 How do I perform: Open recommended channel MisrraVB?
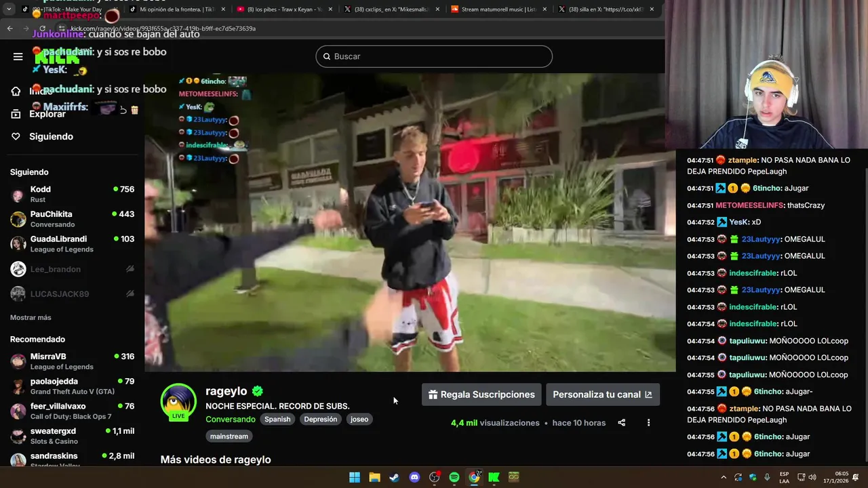click(x=72, y=361)
